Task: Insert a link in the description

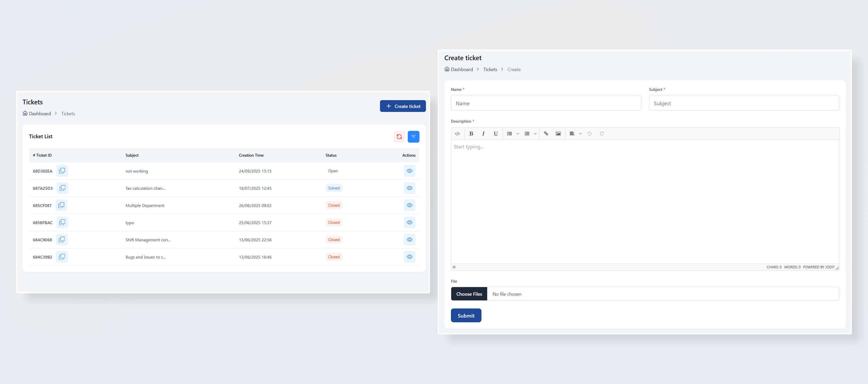Action: pos(546,134)
